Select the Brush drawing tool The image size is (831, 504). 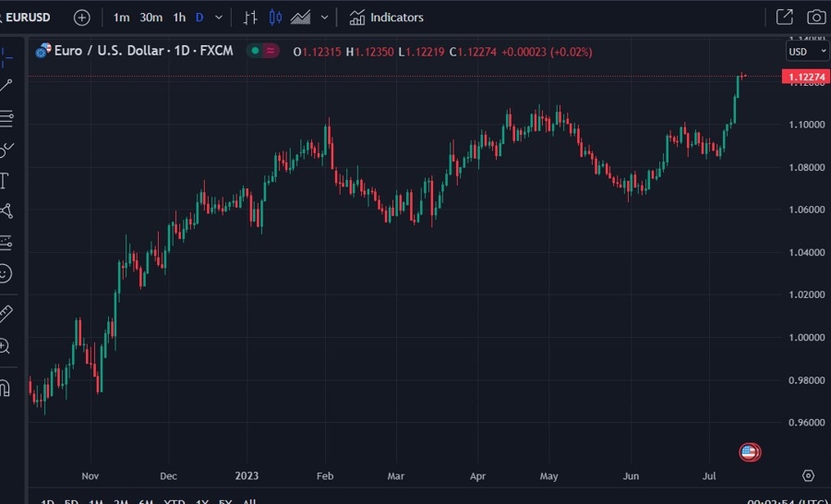[6, 150]
